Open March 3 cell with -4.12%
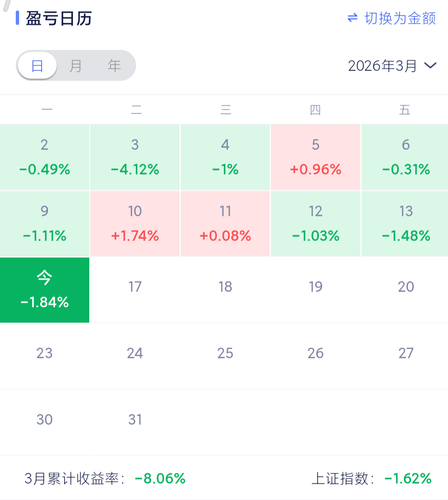Image resolution: width=448 pixels, height=500 pixels. coord(135,157)
